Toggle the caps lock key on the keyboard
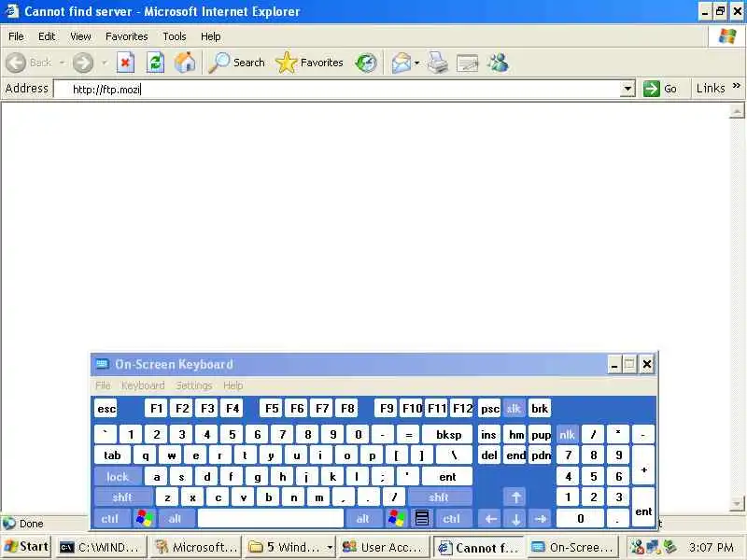747x560 pixels. (x=118, y=476)
